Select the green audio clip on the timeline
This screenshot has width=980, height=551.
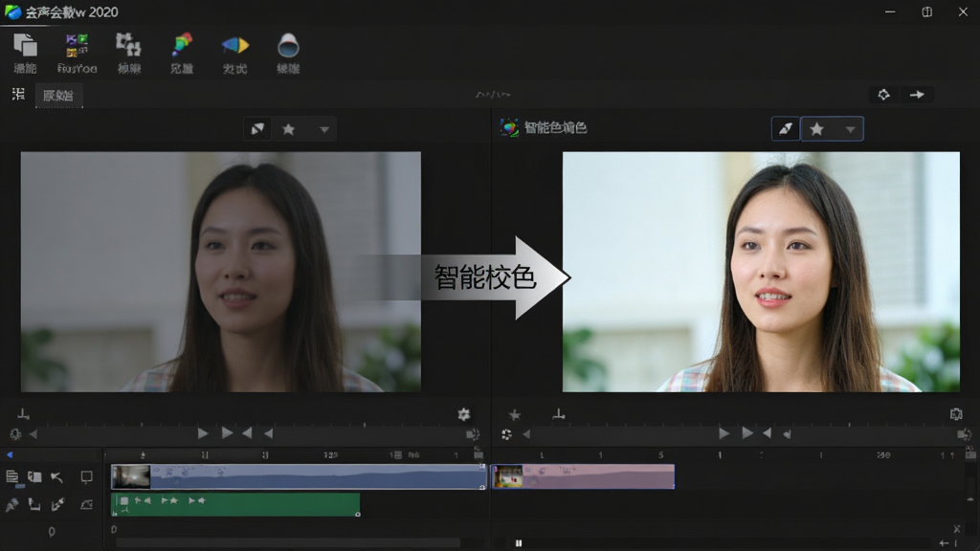[x=235, y=505]
